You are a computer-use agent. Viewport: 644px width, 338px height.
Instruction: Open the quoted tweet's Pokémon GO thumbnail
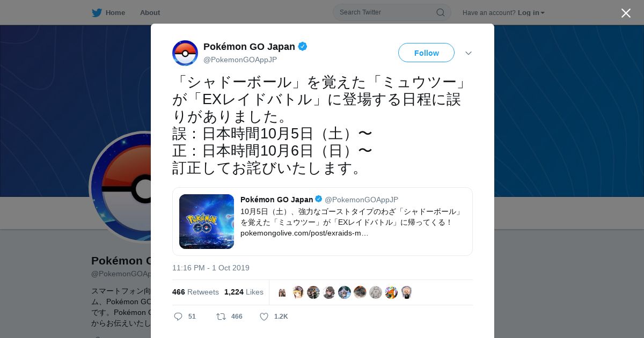pyautogui.click(x=207, y=222)
